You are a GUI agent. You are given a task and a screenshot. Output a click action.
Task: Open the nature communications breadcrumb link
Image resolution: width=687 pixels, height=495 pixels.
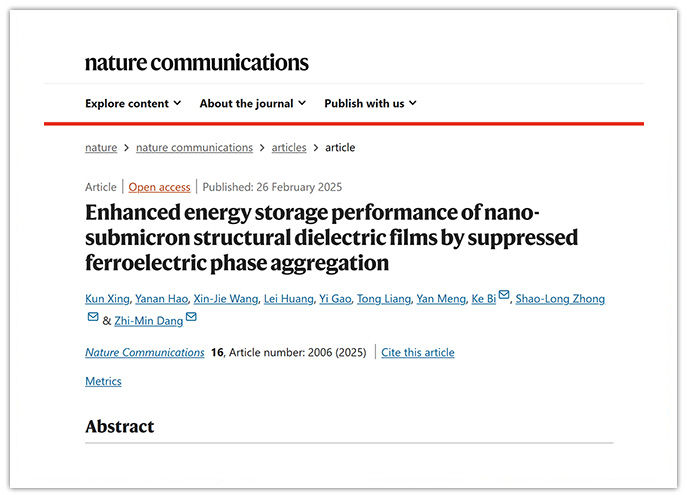(194, 147)
